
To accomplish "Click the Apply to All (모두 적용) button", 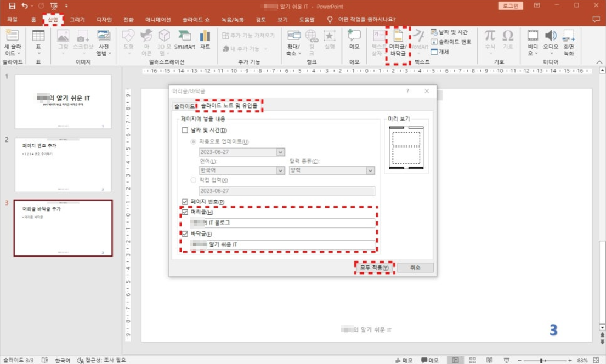I will point(374,268).
